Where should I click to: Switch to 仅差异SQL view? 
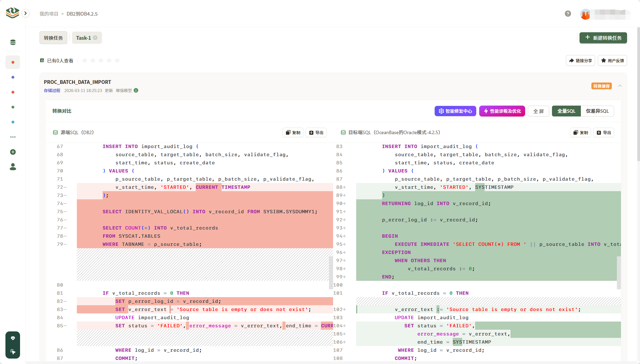tap(597, 111)
